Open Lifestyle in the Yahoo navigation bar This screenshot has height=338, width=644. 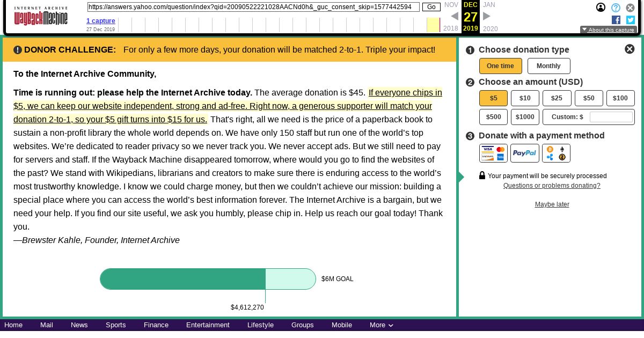tap(260, 325)
